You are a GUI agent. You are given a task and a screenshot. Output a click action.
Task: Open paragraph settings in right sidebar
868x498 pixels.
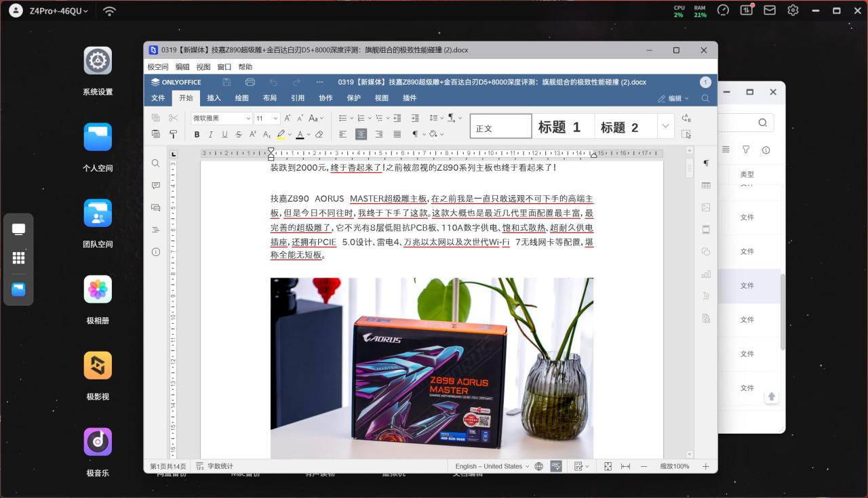point(706,163)
